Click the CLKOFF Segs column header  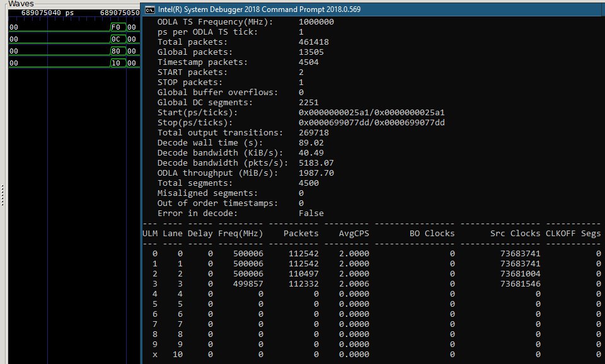tap(573, 234)
